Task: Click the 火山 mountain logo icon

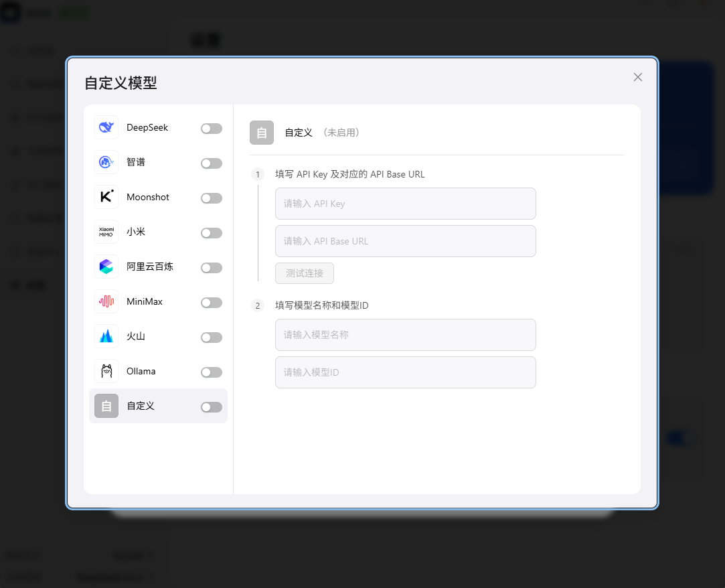Action: pyautogui.click(x=106, y=336)
